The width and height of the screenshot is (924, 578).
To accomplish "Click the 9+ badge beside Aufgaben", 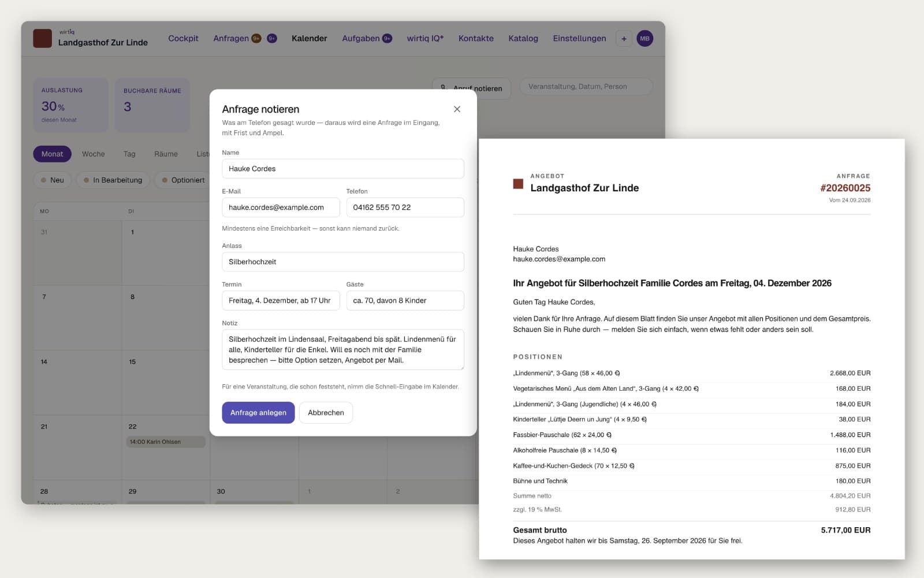I will pos(387,39).
